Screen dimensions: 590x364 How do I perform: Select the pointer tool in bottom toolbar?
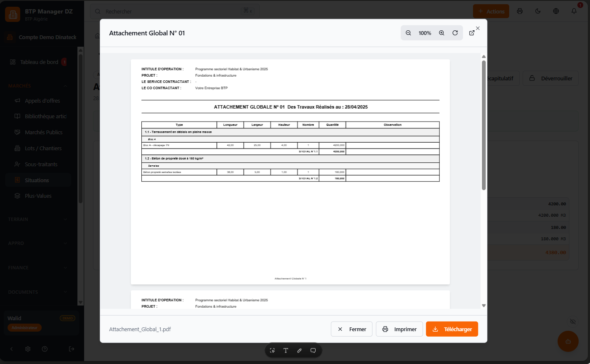[272, 351]
